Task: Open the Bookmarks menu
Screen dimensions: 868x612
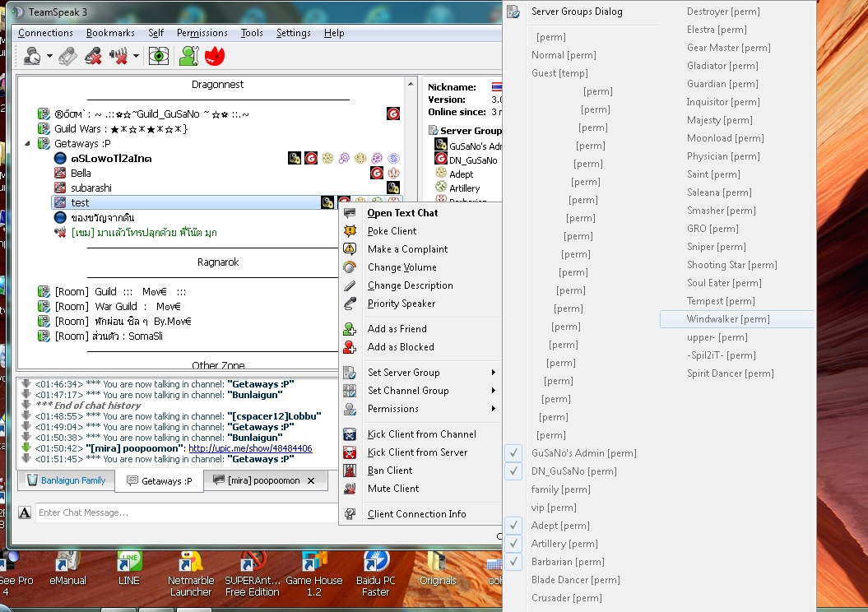Action: tap(110, 33)
